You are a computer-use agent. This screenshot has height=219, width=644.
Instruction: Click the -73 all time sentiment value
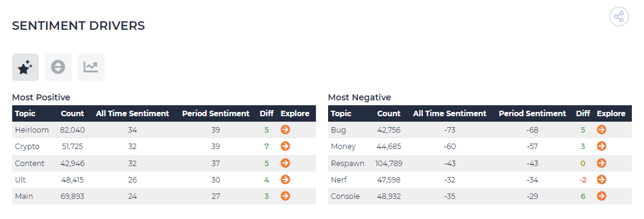click(450, 130)
